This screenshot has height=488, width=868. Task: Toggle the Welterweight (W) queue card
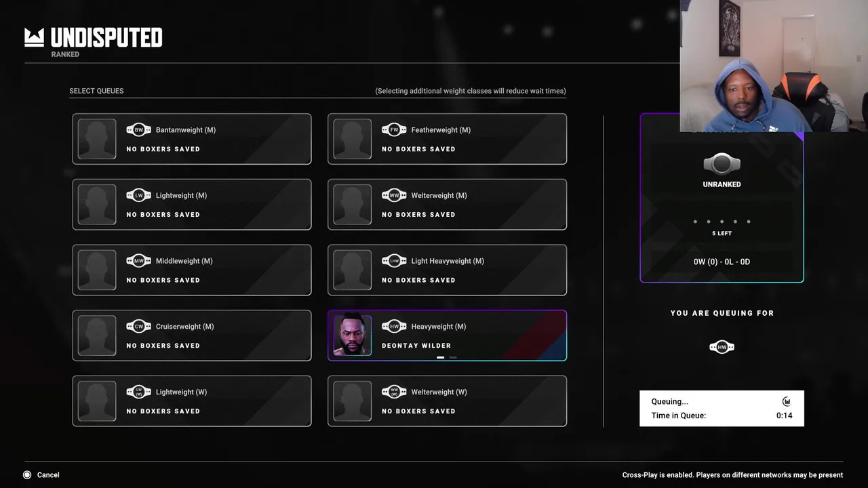coord(447,401)
